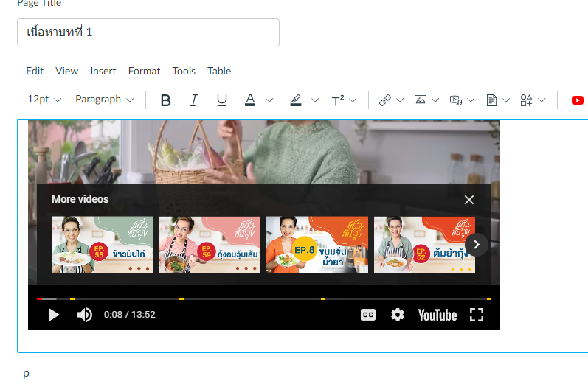
Task: Open YouTube player settings gear
Action: [398, 315]
